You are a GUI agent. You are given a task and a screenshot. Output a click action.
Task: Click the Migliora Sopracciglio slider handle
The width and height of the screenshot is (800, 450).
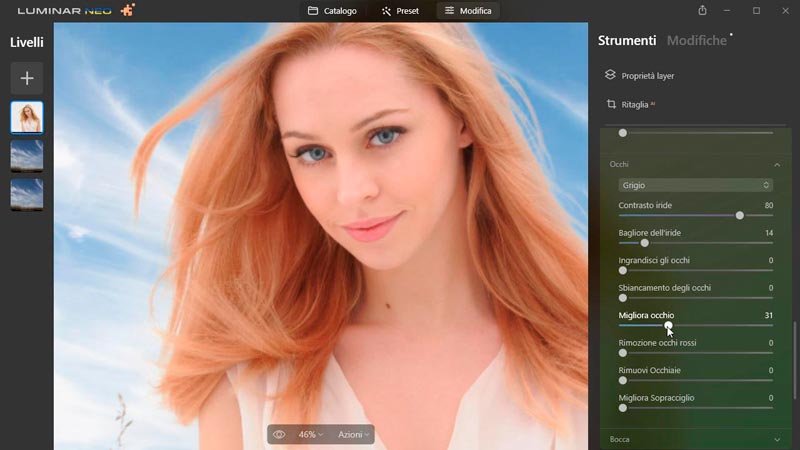tap(622, 408)
